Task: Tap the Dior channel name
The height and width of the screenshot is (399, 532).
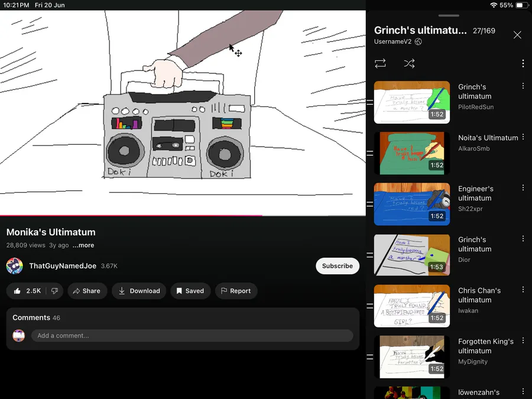Action: pyautogui.click(x=464, y=259)
